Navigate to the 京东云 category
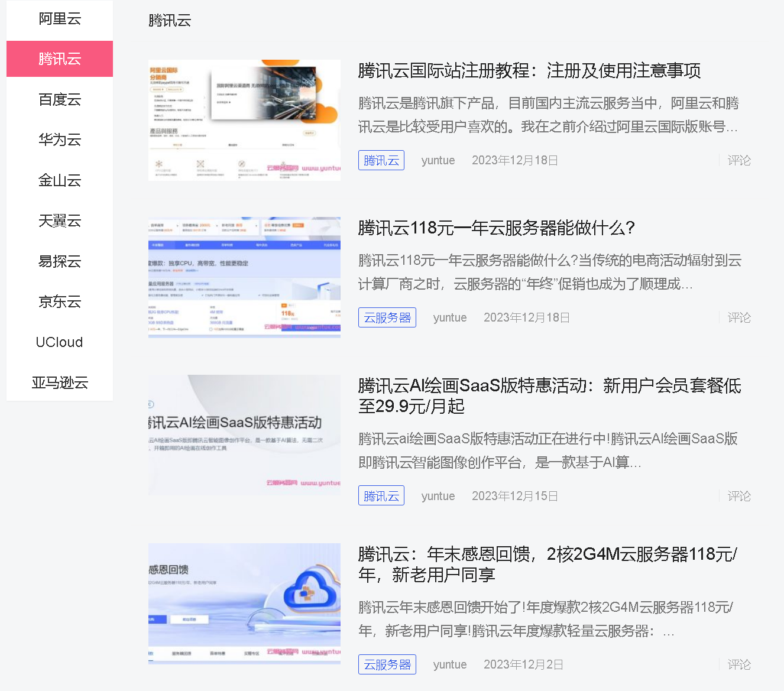Viewport: 784px width, 691px height. pyautogui.click(x=60, y=301)
